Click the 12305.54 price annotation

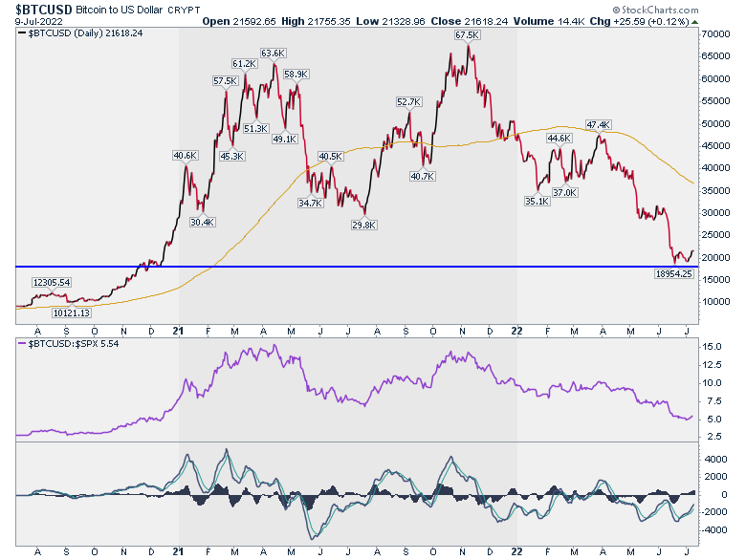coord(52,282)
